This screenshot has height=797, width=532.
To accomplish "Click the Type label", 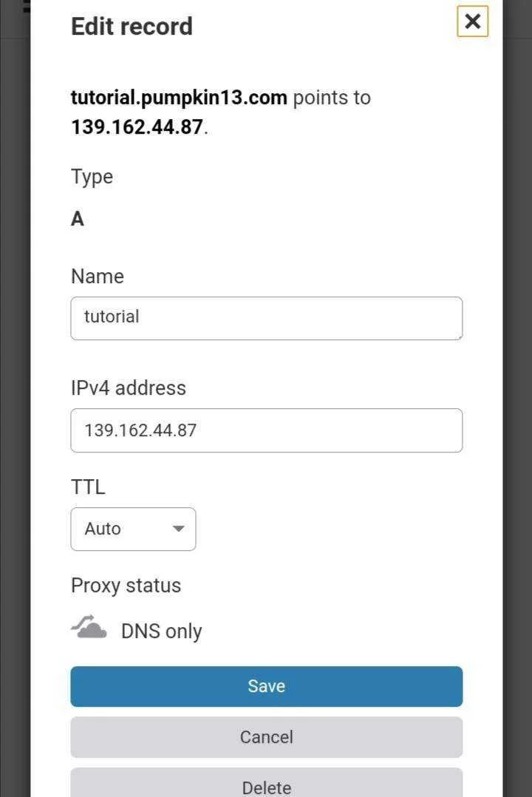I will tap(92, 177).
